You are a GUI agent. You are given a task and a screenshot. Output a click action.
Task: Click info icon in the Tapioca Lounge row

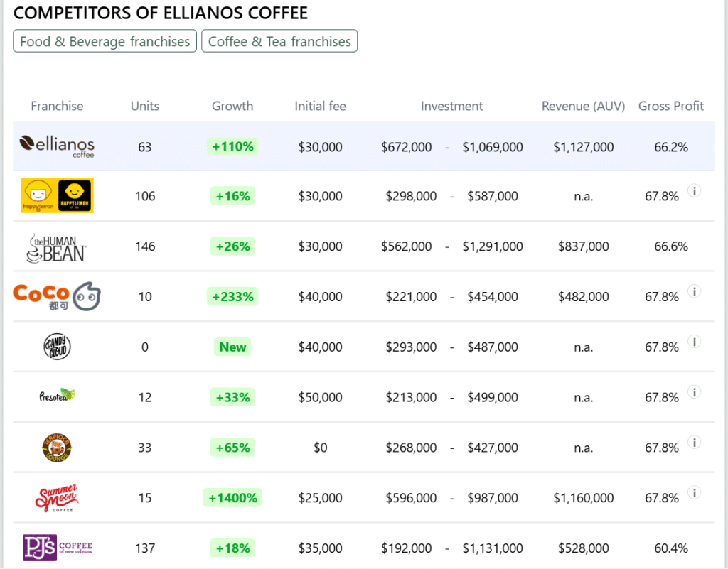[694, 442]
